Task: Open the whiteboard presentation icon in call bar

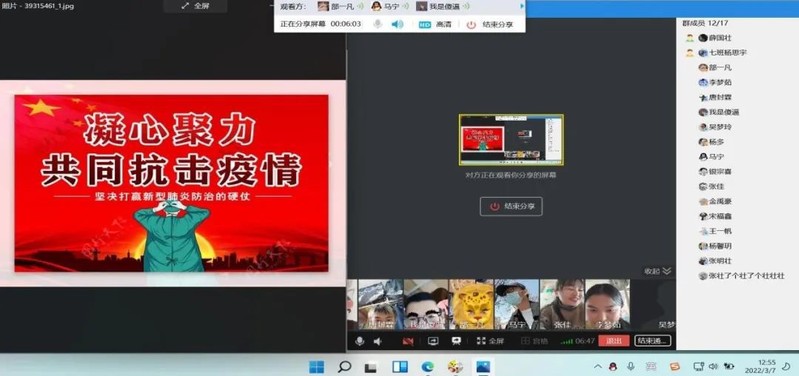Action: pyautogui.click(x=456, y=341)
